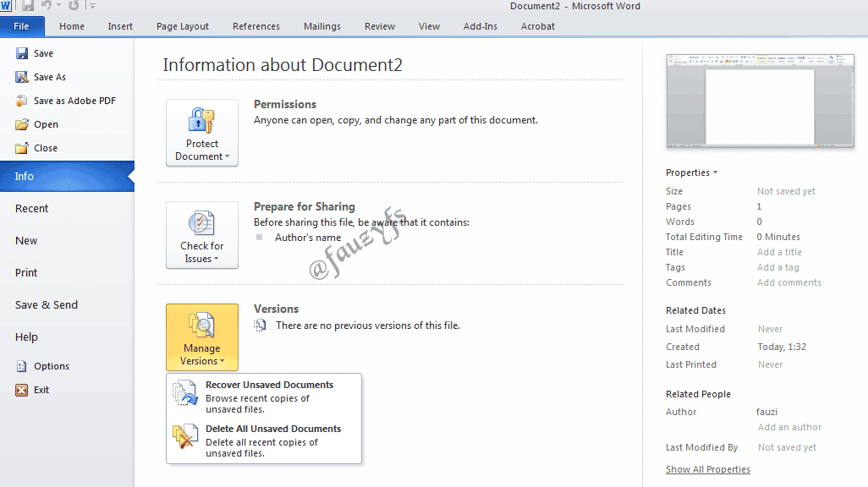Click the Undo arrow in quick access toolbar
This screenshot has width=868, height=487.
[x=47, y=6]
